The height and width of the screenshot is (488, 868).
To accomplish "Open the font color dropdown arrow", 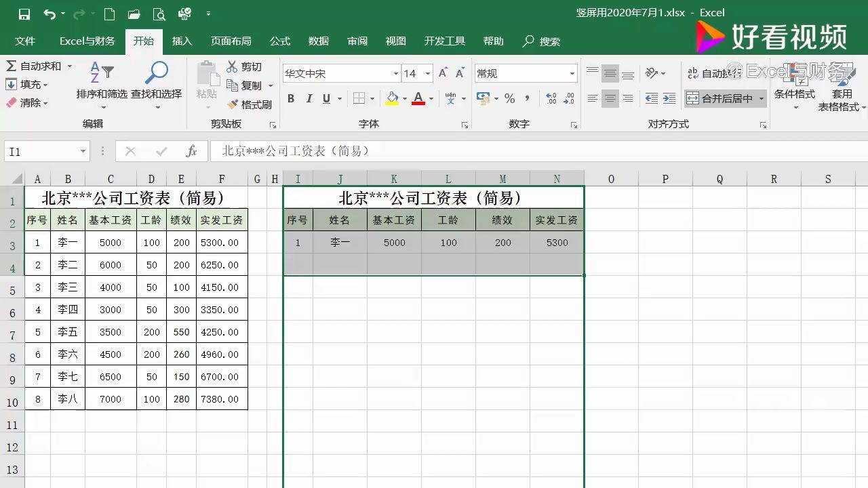I will click(431, 98).
